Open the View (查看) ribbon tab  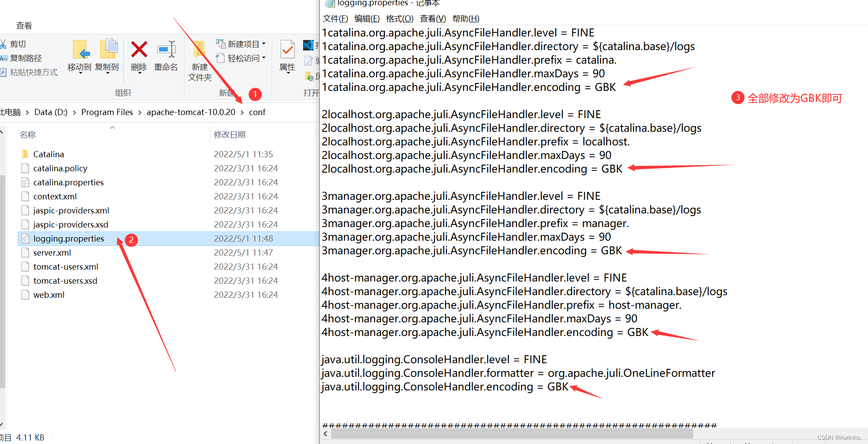pos(24,25)
